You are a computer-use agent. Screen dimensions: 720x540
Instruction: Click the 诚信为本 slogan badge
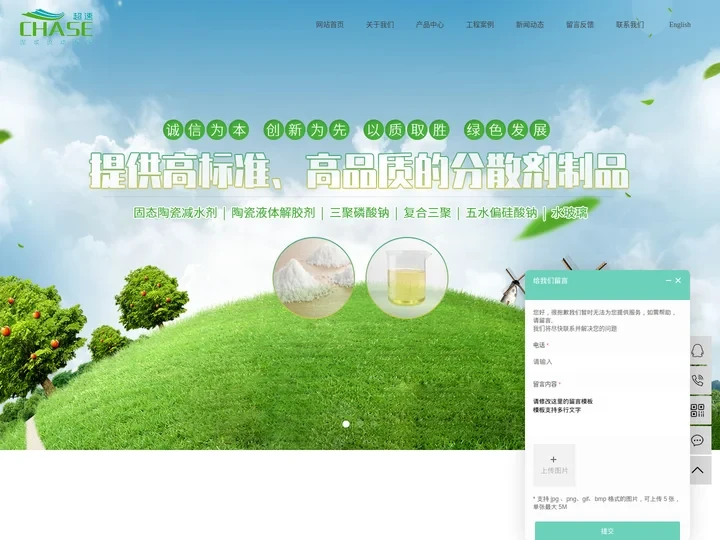(206, 130)
